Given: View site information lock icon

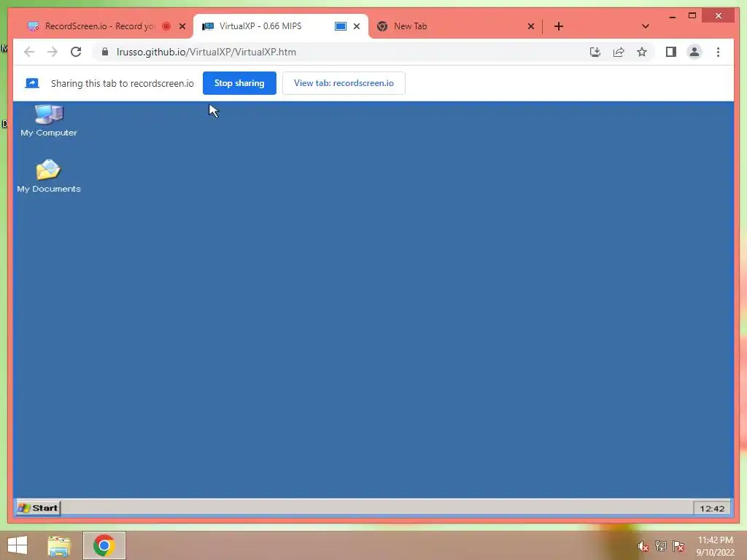Looking at the screenshot, I should pyautogui.click(x=105, y=52).
